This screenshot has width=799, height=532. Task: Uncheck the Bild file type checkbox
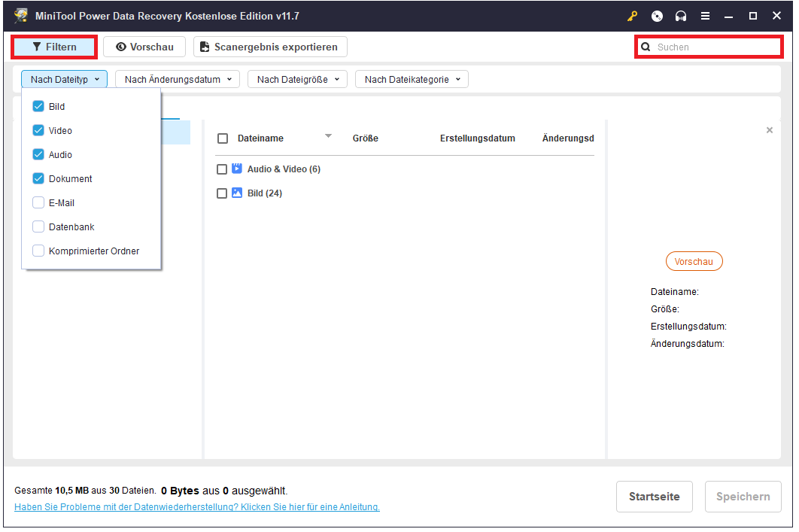[x=38, y=106]
